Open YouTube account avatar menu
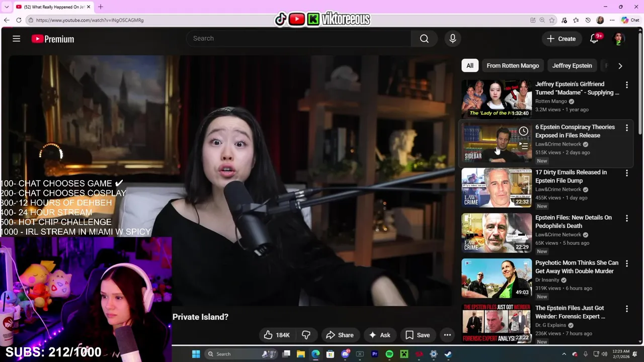Screen dimensions: 644x362 (619, 39)
